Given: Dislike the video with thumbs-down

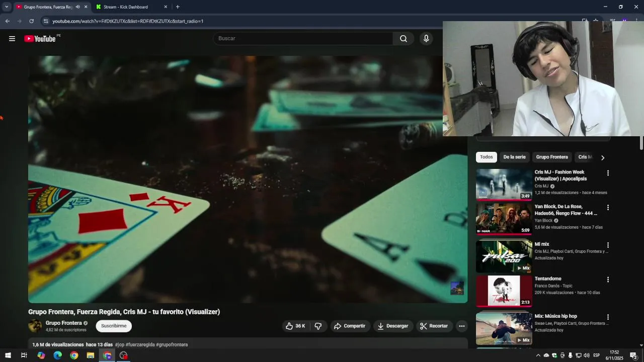Looking at the screenshot, I should [318, 326].
